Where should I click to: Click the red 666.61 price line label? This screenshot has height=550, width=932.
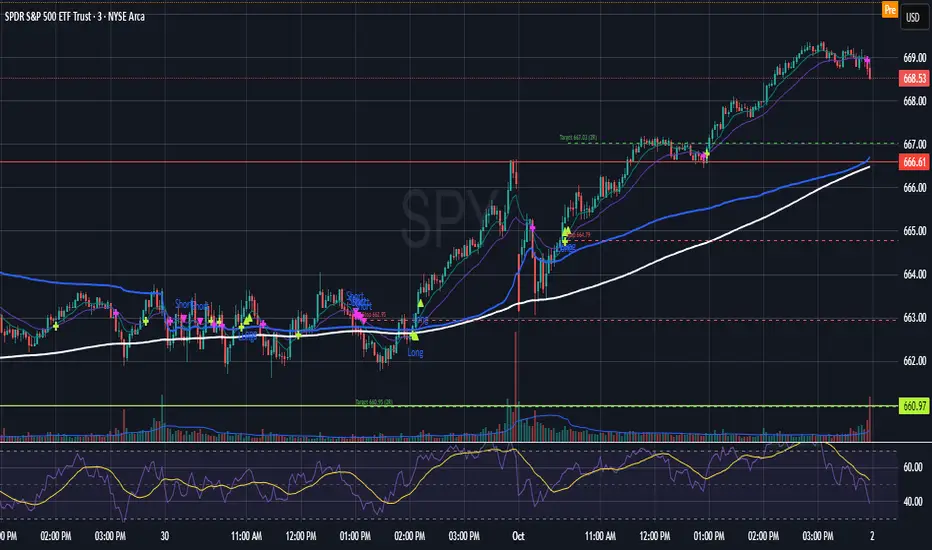pos(914,162)
